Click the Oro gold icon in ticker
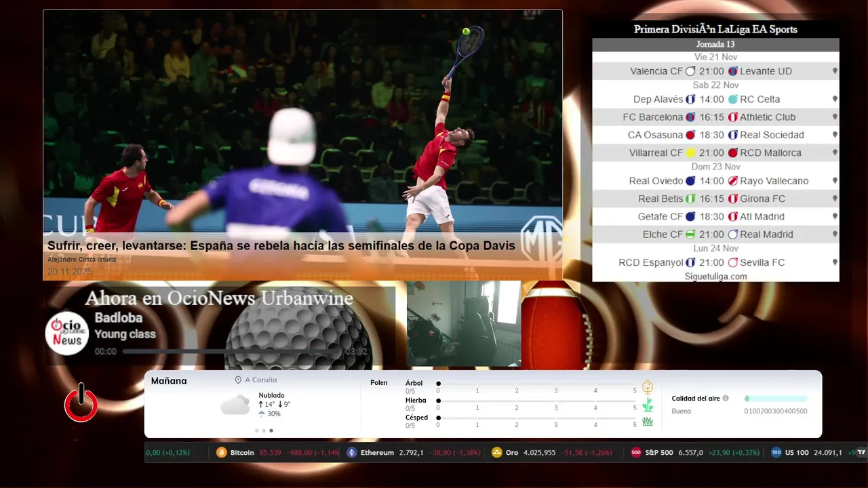The image size is (868, 488). point(496,453)
